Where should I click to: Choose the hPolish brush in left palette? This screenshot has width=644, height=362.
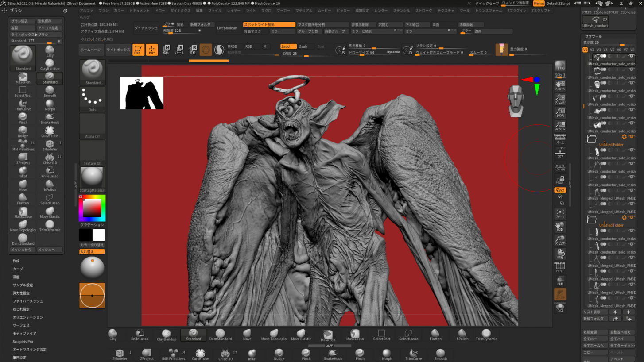click(50, 186)
